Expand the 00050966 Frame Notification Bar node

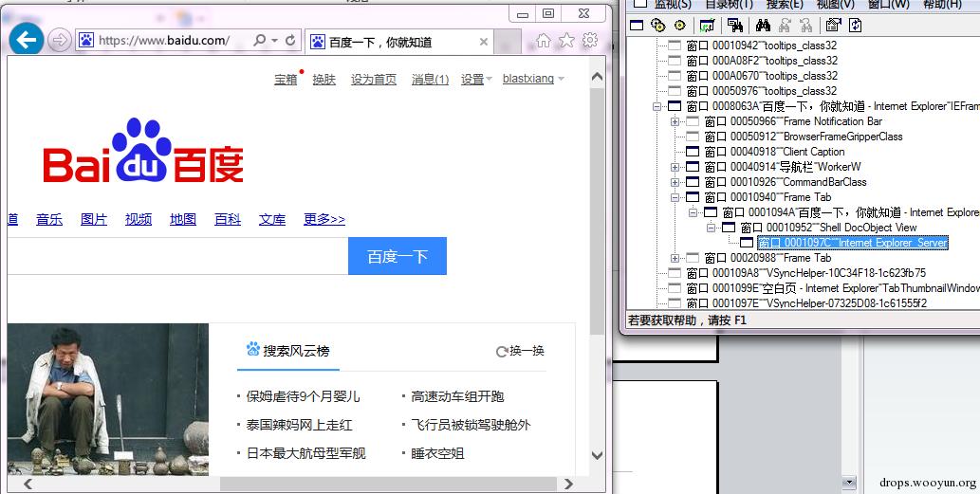675,121
